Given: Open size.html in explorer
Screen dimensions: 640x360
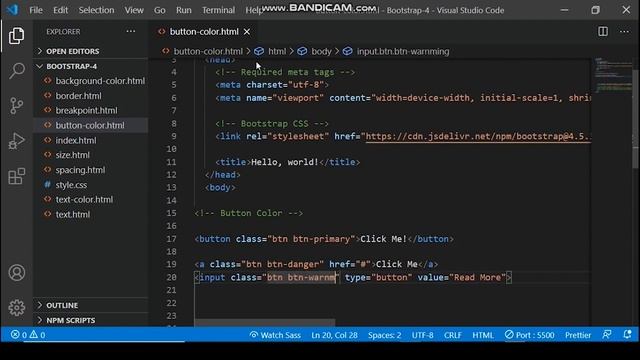Looking at the screenshot, I should point(91,155).
